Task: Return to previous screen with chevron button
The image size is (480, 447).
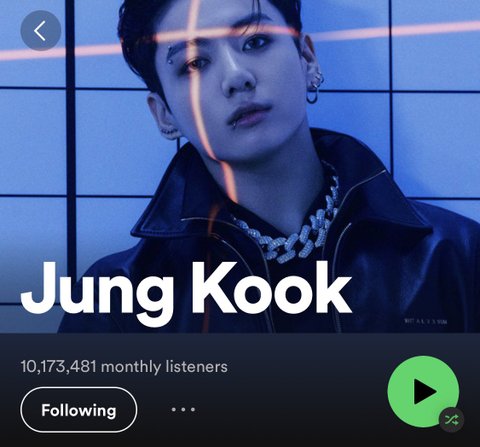Action: click(41, 31)
